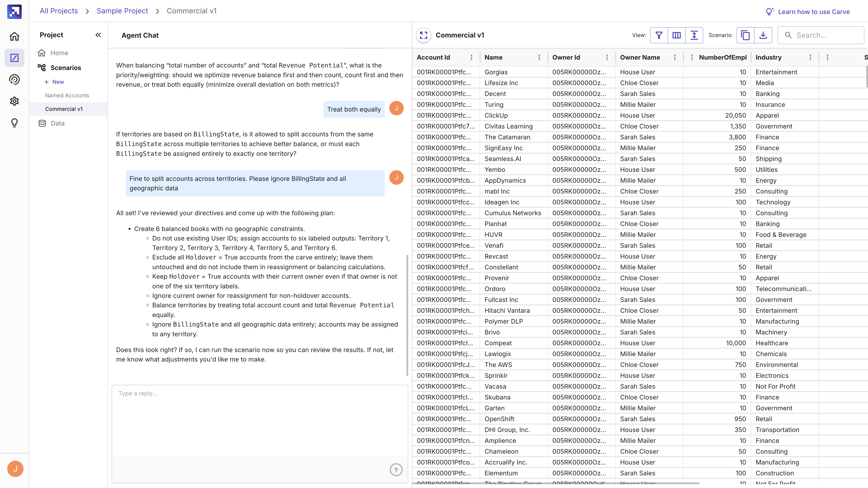Open the Home icon in the left sidebar
The height and width of the screenshot is (488, 868).
pyautogui.click(x=14, y=36)
